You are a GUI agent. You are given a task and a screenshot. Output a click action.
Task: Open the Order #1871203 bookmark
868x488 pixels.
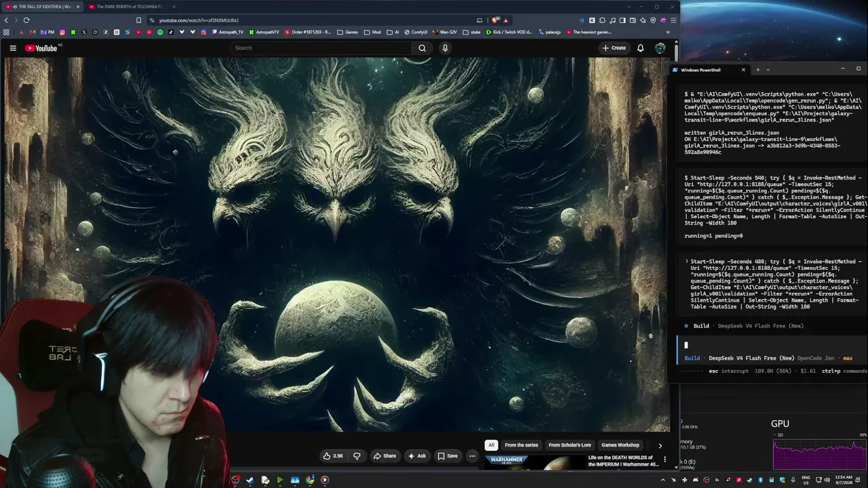tap(308, 32)
